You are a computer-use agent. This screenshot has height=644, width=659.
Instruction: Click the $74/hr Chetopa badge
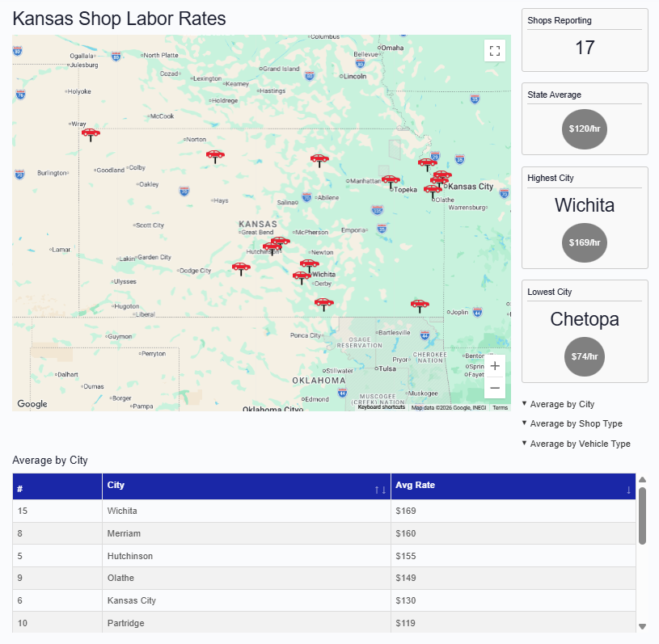point(585,356)
